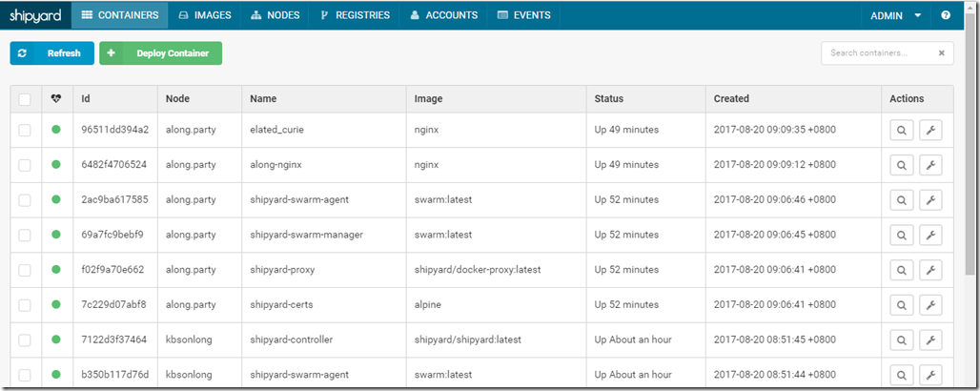Inspect shipyard-certs container via magnifier icon
Image resolution: width=980 pixels, height=391 pixels.
tap(901, 305)
